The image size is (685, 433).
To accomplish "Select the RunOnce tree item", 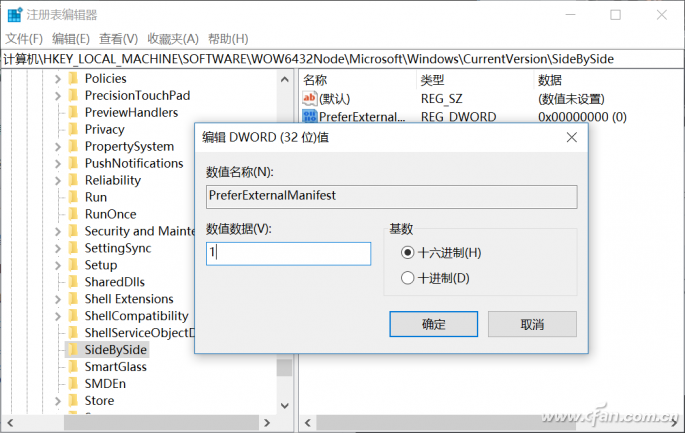I will point(111,214).
